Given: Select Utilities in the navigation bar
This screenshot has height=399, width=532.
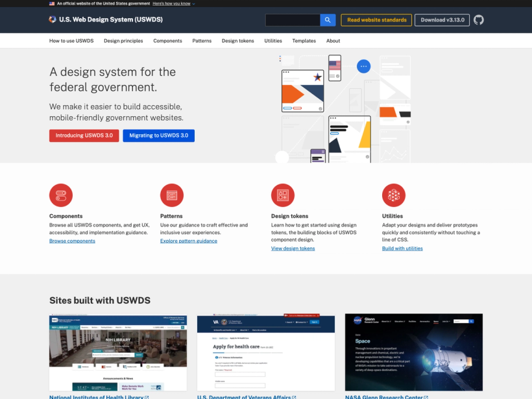Looking at the screenshot, I should click(273, 41).
